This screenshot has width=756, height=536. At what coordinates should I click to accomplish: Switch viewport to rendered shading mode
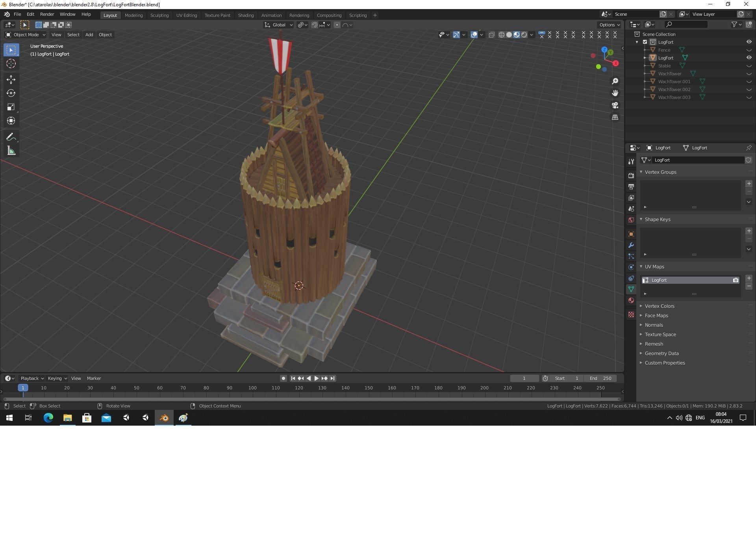coord(524,35)
